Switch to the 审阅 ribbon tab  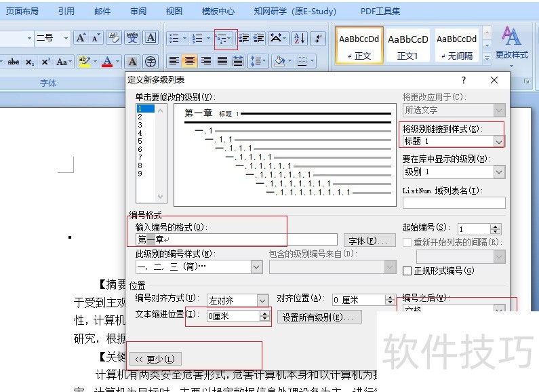[x=138, y=11]
